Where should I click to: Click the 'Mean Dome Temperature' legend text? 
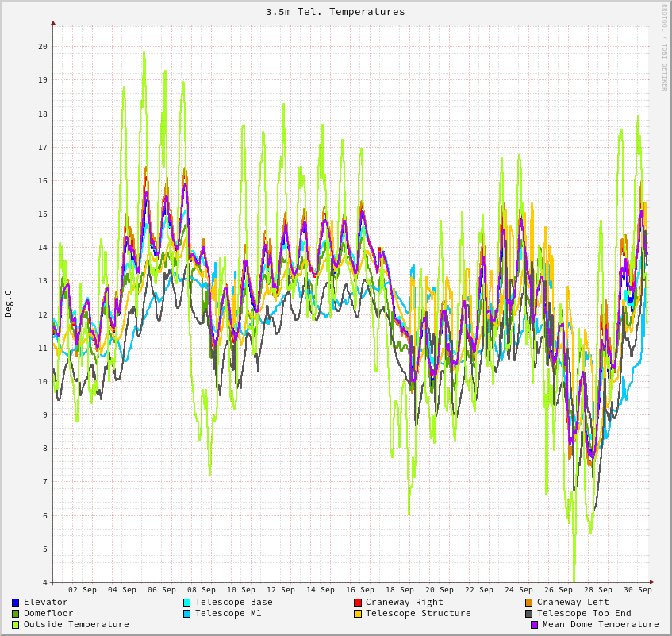click(601, 625)
